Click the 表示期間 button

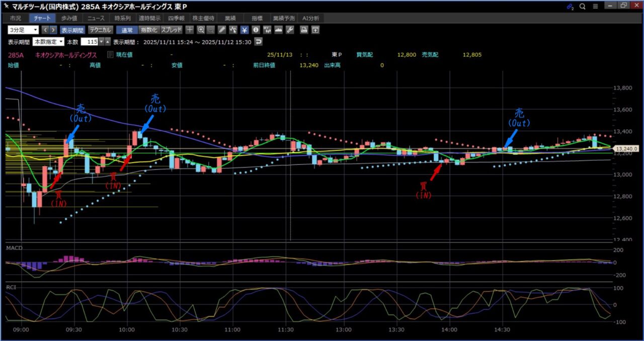click(x=72, y=30)
